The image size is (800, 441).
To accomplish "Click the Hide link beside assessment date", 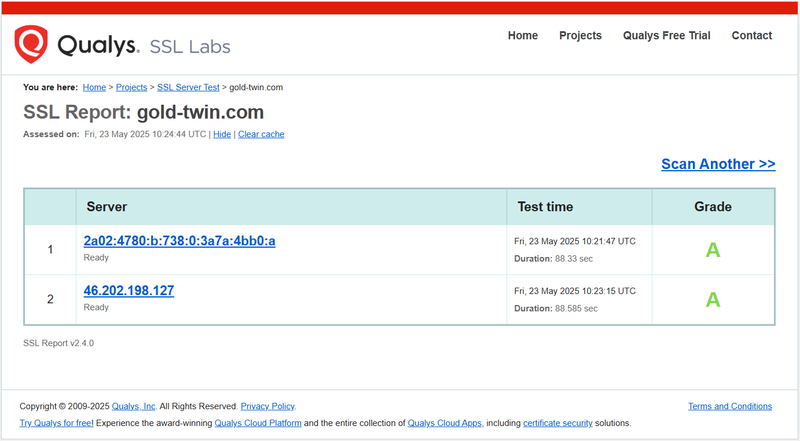I will pyautogui.click(x=222, y=134).
